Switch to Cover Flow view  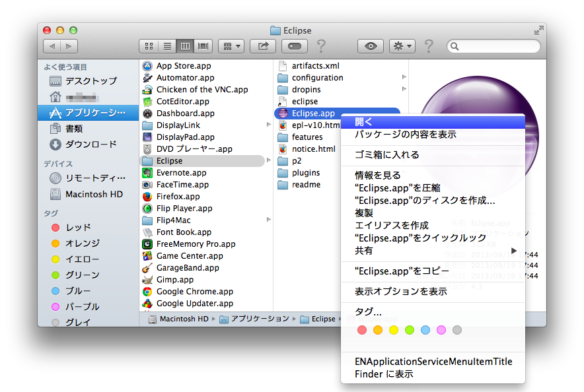click(203, 46)
